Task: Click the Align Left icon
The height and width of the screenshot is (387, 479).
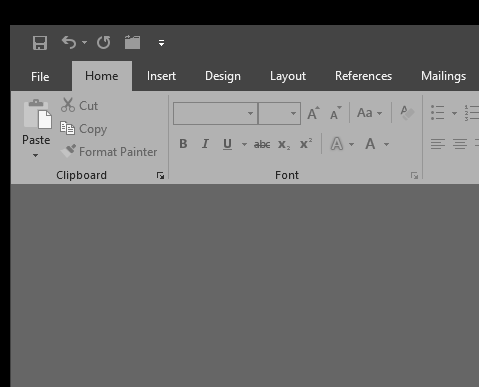Action: tap(438, 144)
